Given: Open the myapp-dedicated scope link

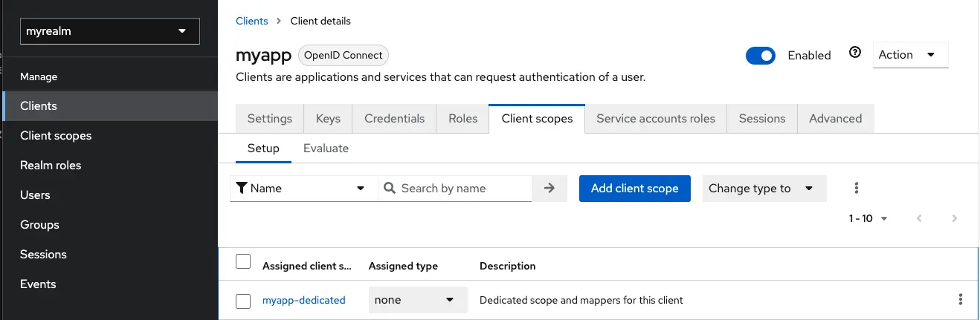Looking at the screenshot, I should [304, 301].
